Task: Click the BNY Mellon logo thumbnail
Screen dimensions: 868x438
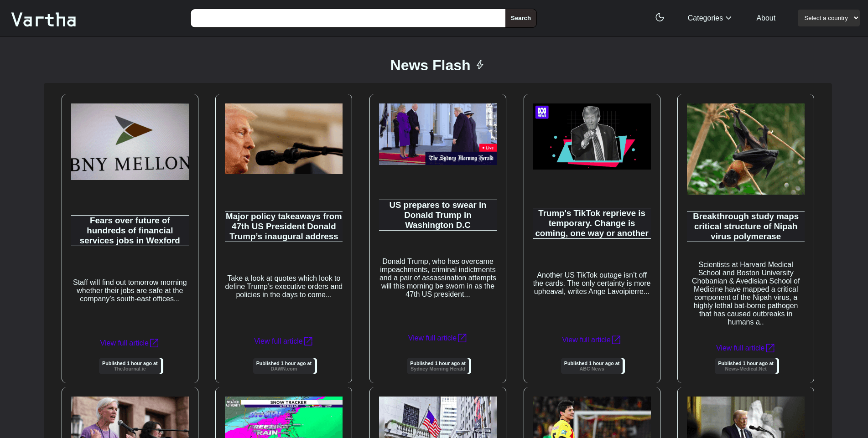Action: coord(130,142)
